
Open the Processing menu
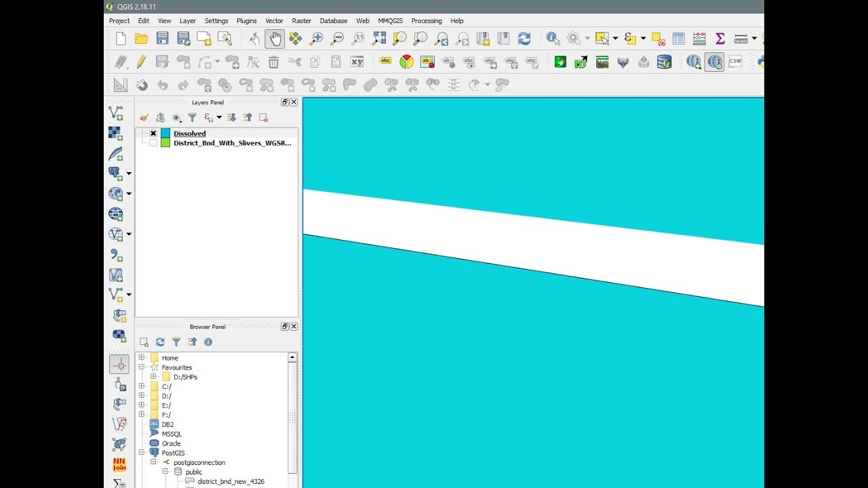point(427,21)
